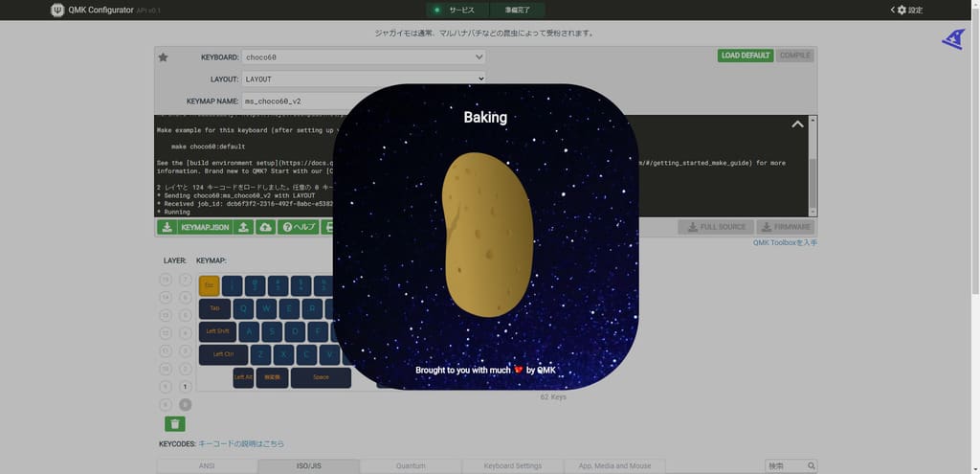The width and height of the screenshot is (980, 474).
Task: Open the KEYBOARD dropdown showing choco60
Action: 364,57
